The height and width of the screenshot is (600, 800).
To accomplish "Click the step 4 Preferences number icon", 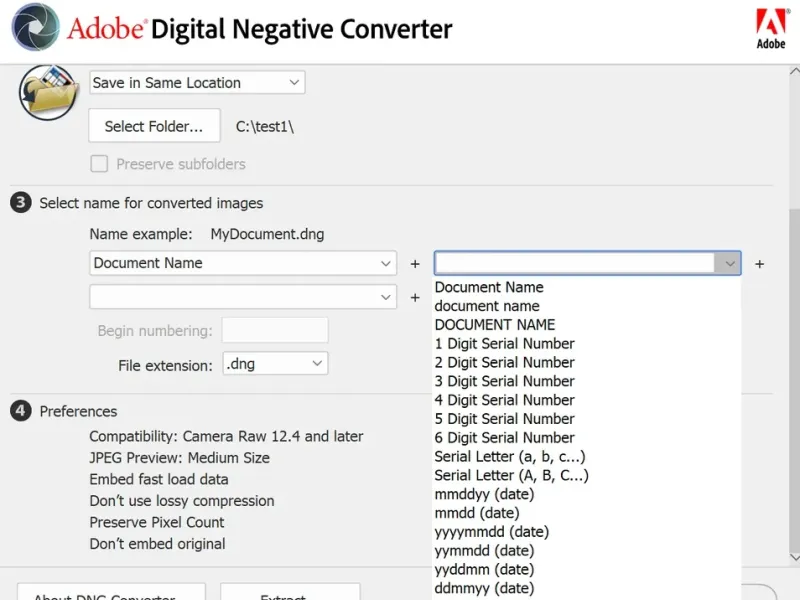I will 20,411.
